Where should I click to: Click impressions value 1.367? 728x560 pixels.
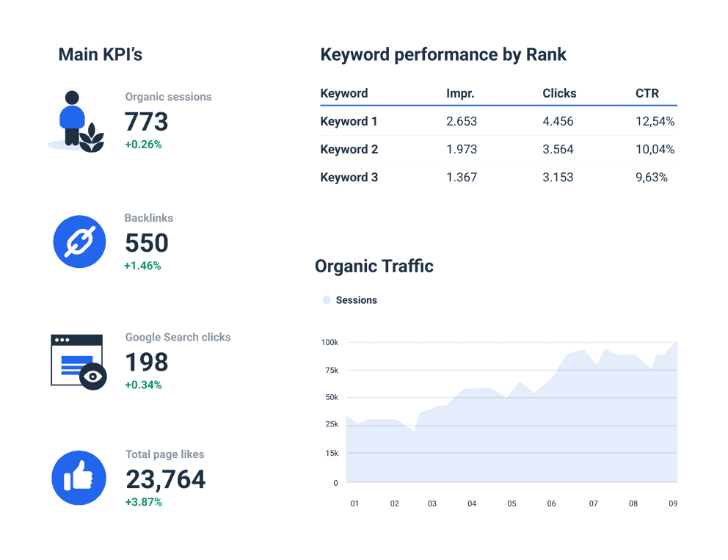pos(462,177)
